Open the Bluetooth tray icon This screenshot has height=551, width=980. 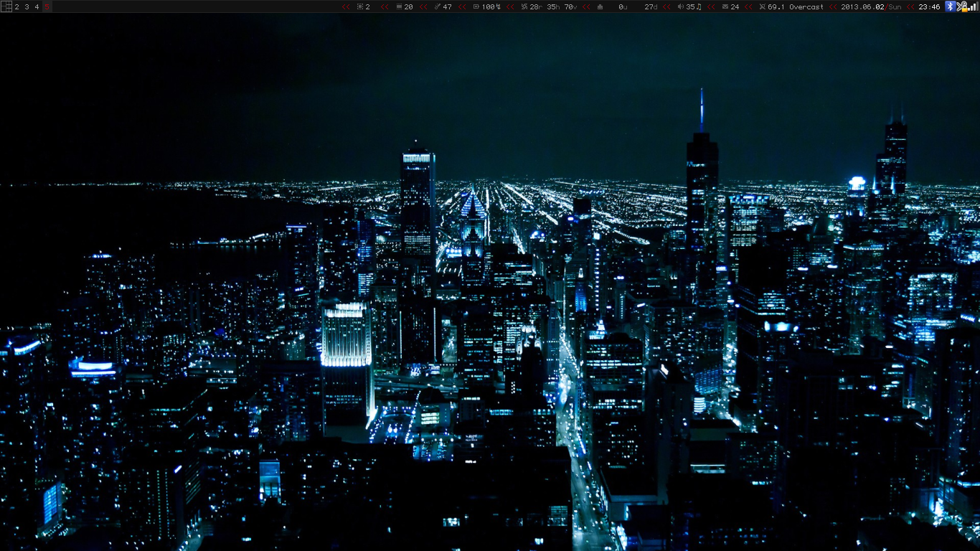click(950, 6)
